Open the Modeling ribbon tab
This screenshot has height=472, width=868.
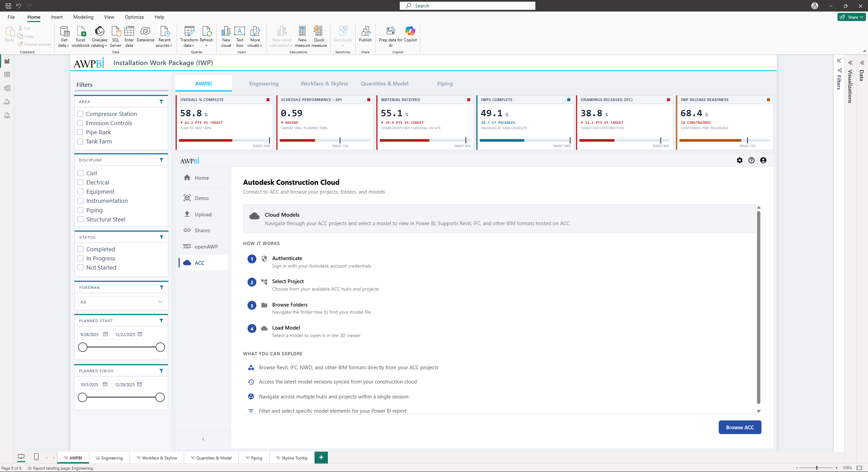[83, 17]
